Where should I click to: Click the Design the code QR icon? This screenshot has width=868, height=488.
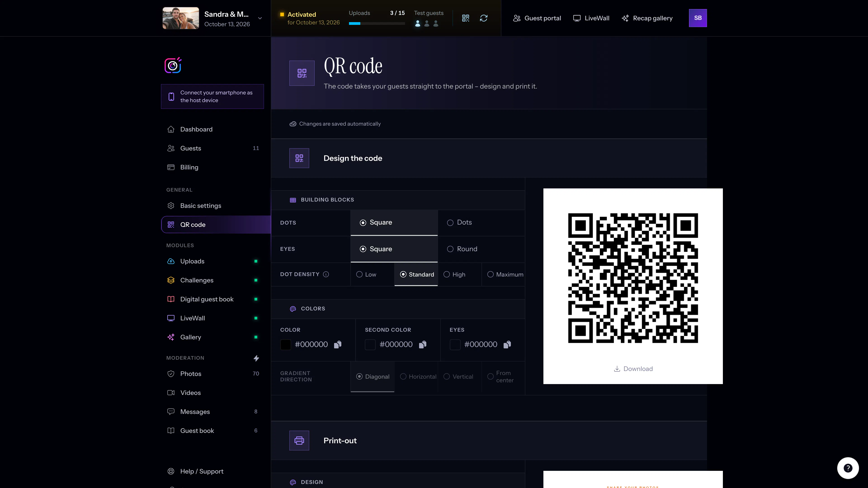pyautogui.click(x=299, y=158)
